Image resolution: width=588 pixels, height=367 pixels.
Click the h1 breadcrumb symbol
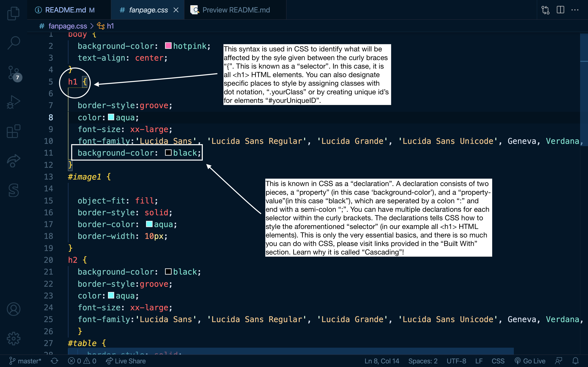[x=110, y=26]
